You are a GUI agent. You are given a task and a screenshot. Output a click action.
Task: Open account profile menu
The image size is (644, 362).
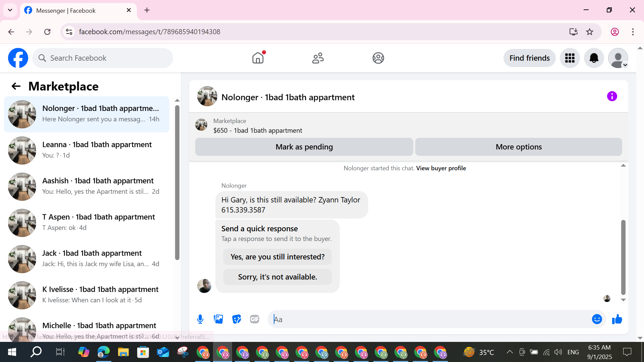point(618,58)
